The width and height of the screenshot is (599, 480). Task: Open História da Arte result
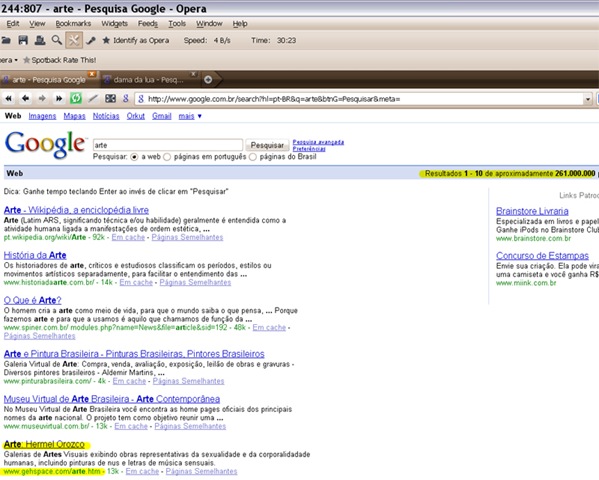pyautogui.click(x=35, y=255)
